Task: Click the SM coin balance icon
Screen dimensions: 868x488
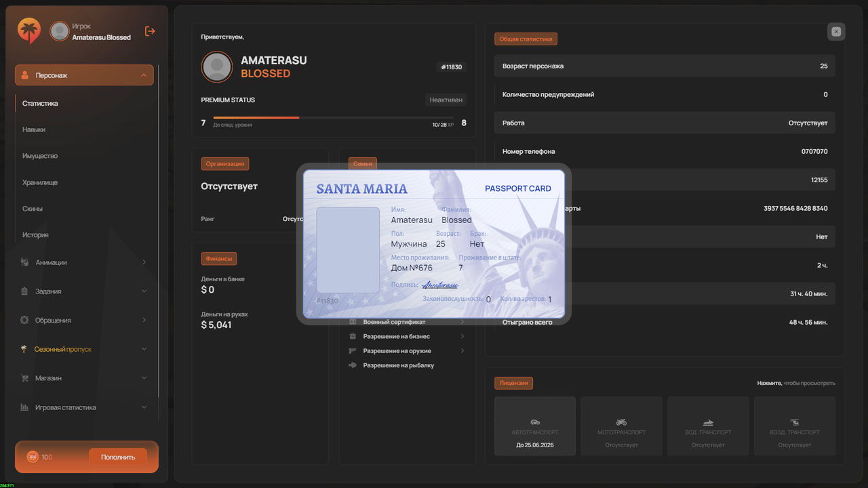Action: pos(32,457)
